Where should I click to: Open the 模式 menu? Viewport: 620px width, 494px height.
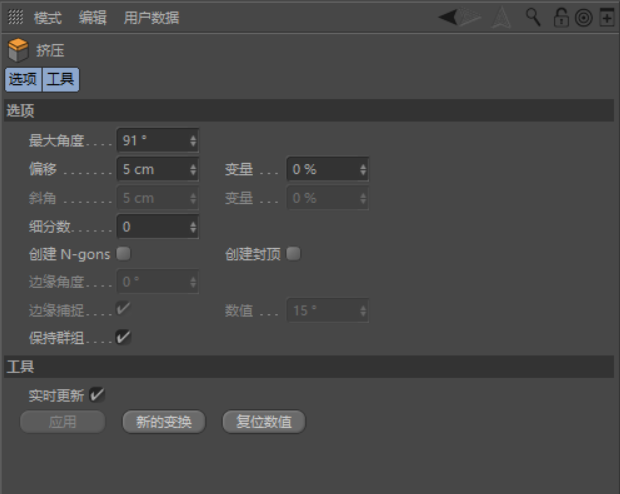[48, 18]
